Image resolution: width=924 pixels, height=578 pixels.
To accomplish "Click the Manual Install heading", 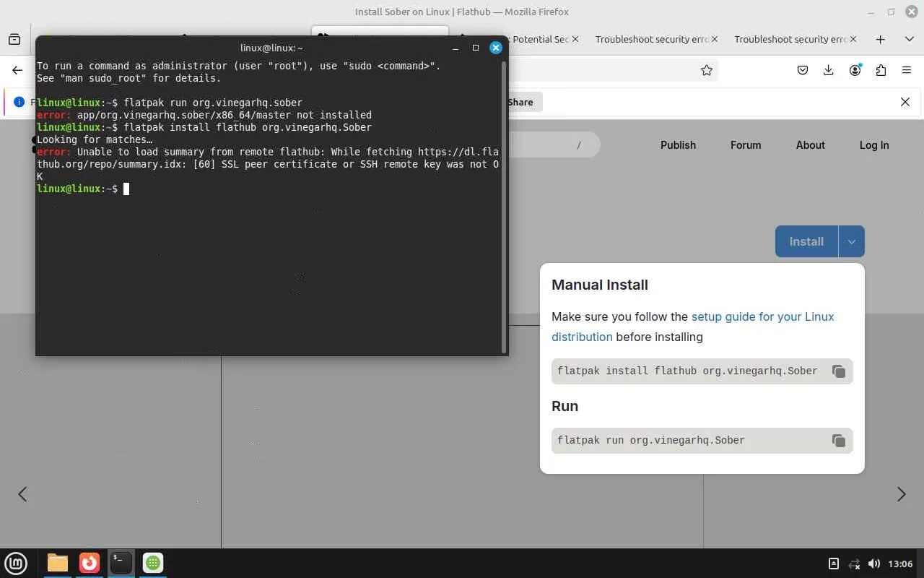I will click(600, 285).
